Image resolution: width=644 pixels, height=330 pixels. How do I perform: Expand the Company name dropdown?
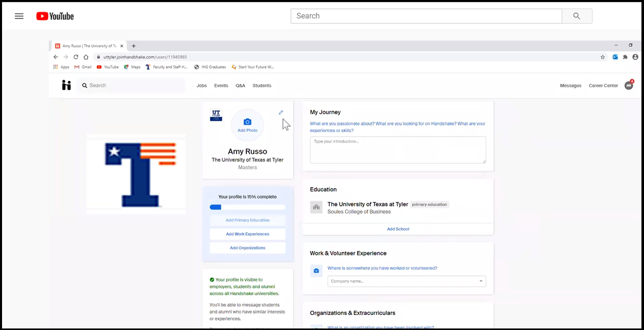coord(480,281)
